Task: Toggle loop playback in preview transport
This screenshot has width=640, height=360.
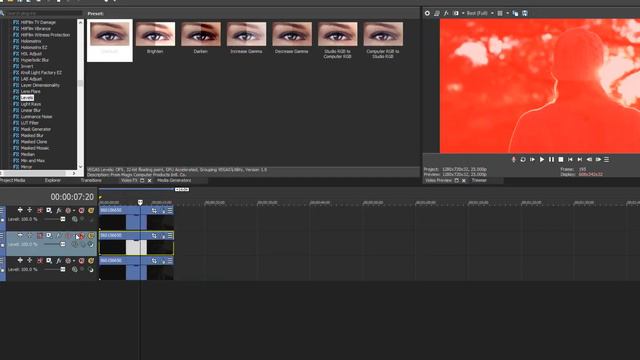Action: coord(523,160)
